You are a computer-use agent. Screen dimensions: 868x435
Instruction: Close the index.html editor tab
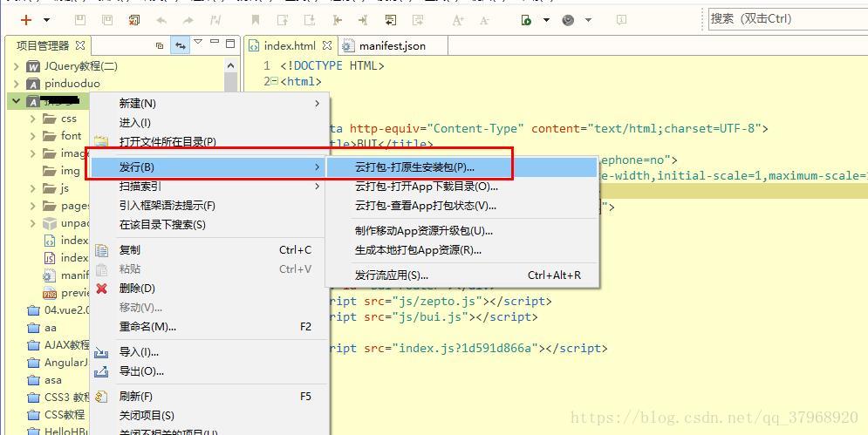[327, 45]
